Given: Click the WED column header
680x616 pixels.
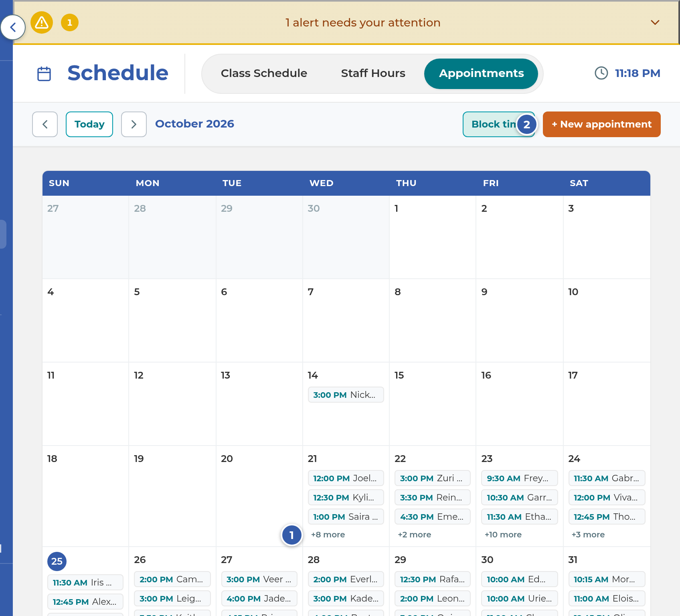Looking at the screenshot, I should (322, 183).
